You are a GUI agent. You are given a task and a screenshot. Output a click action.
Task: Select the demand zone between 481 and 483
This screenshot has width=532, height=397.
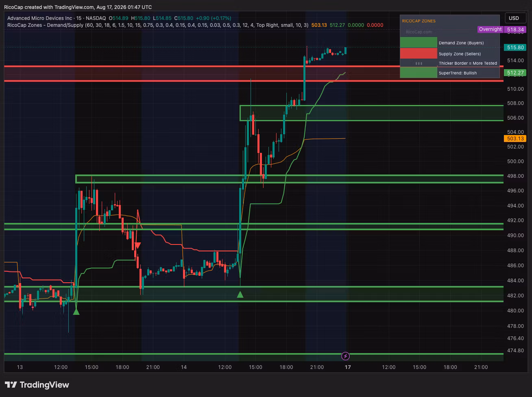(x=254, y=294)
